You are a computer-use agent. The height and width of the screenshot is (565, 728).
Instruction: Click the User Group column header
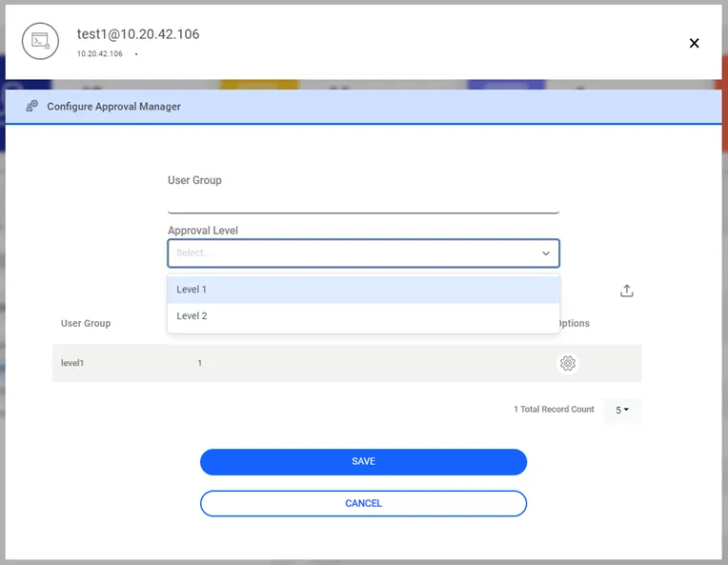[x=86, y=323]
